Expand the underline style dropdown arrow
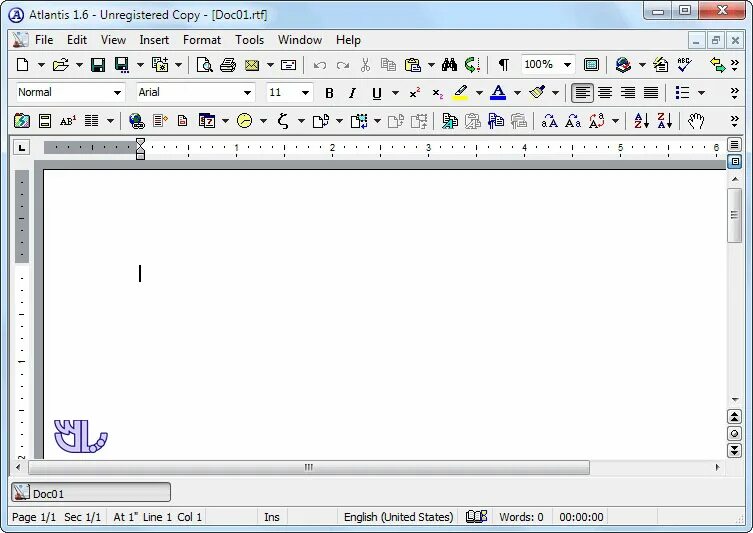Viewport: 753px width, 533px height. [x=395, y=93]
